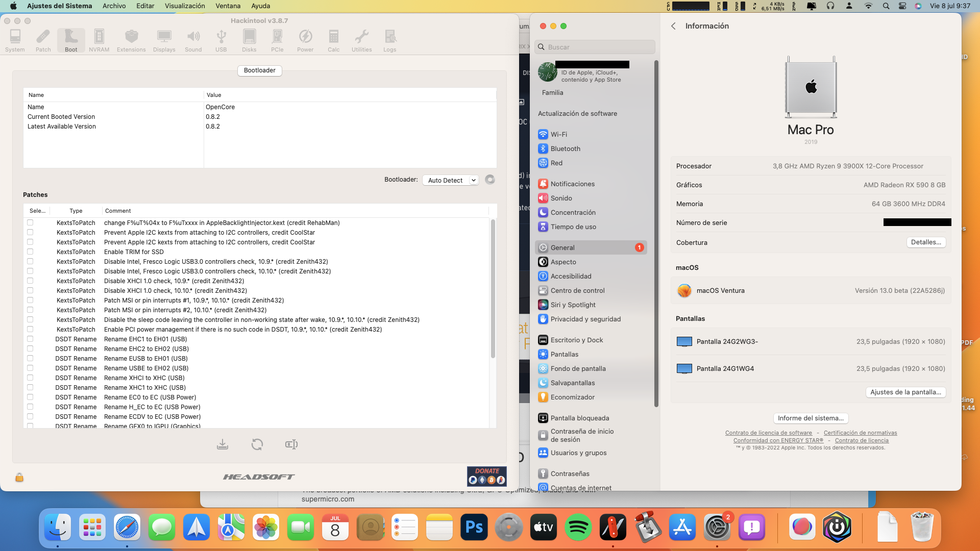Click the download icon below the patches list
980x551 pixels.
(x=223, y=444)
